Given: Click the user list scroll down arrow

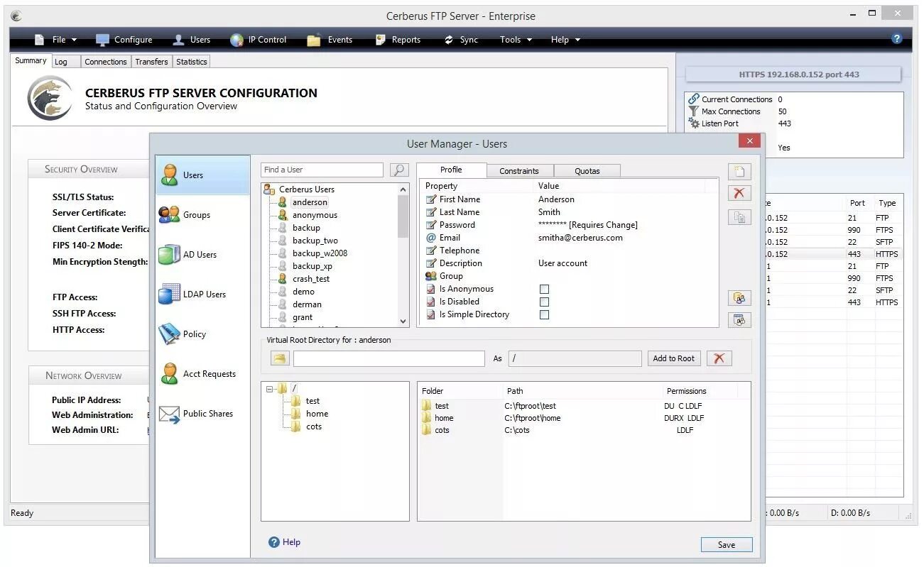Looking at the screenshot, I should (x=403, y=321).
